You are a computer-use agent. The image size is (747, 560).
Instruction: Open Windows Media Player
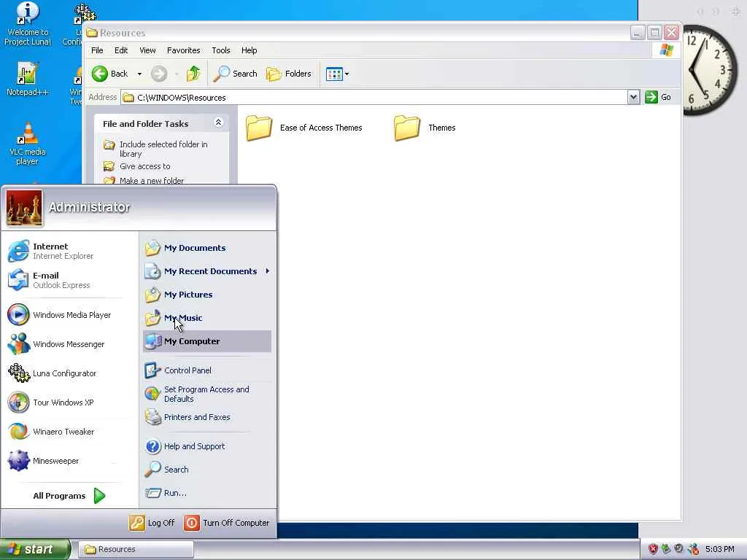click(x=60, y=315)
